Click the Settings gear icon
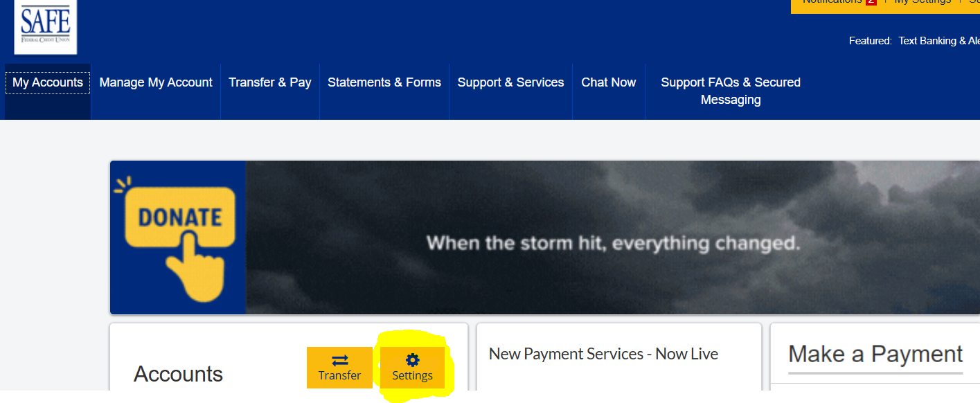 pos(412,359)
